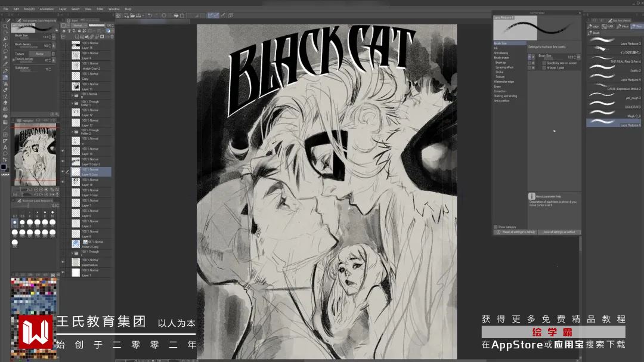This screenshot has height=362, width=644.
Task: Click the Open file icon in command bar
Action: [x=132, y=16]
